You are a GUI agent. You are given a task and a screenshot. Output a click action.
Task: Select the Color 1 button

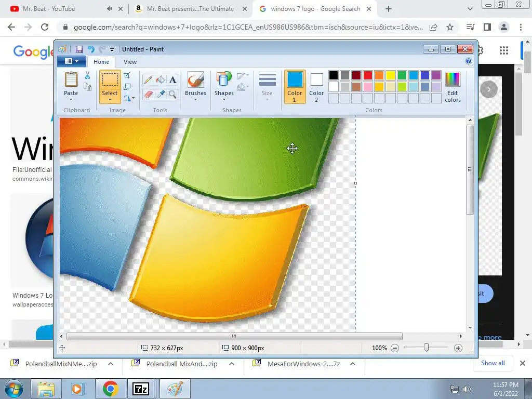[x=295, y=87]
